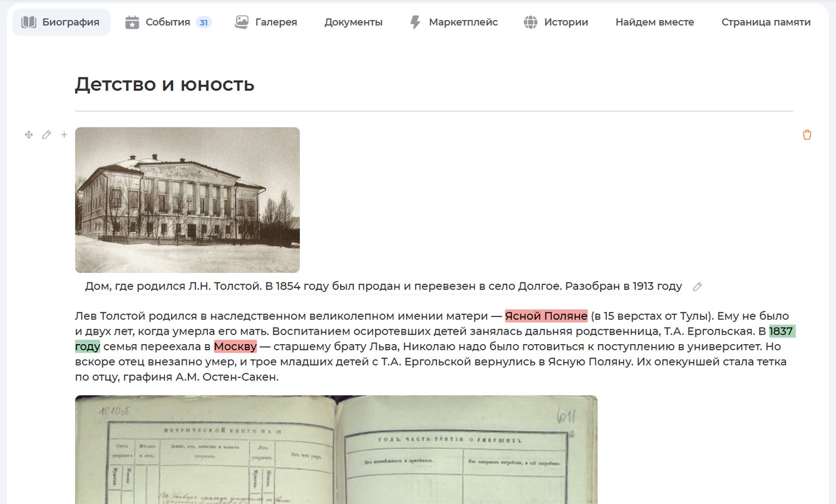Open the Биография tab
Image resolution: width=836 pixels, height=504 pixels.
click(x=61, y=22)
